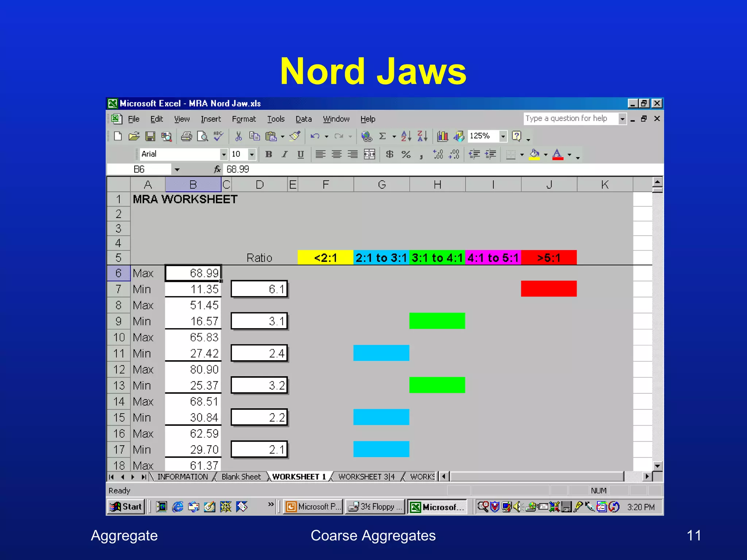Viewport: 747px width, 560px height.
Task: Open the Fill Color dropdown arrow
Action: 546,155
